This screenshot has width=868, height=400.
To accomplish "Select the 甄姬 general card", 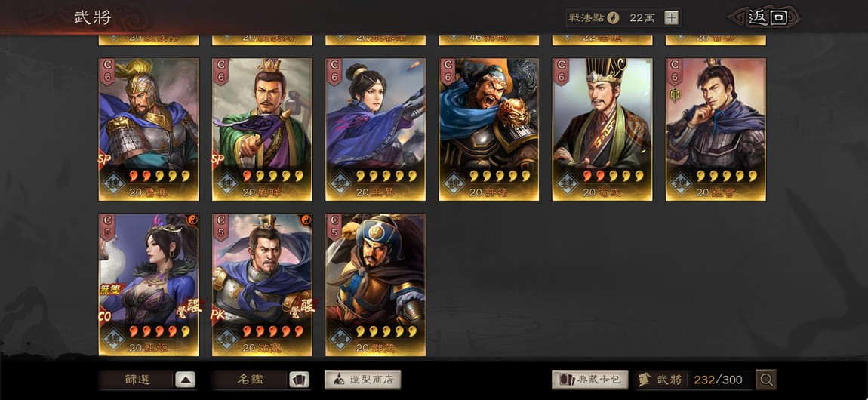I will (149, 285).
